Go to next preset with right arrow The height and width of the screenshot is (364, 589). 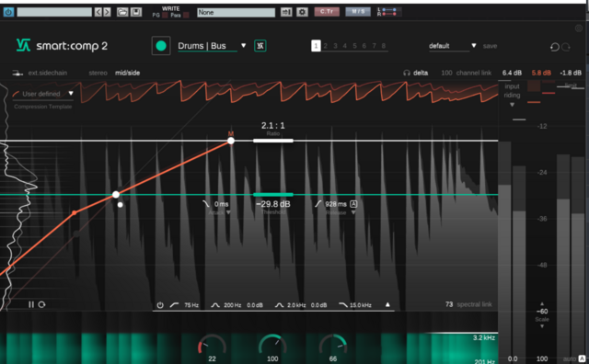point(107,12)
